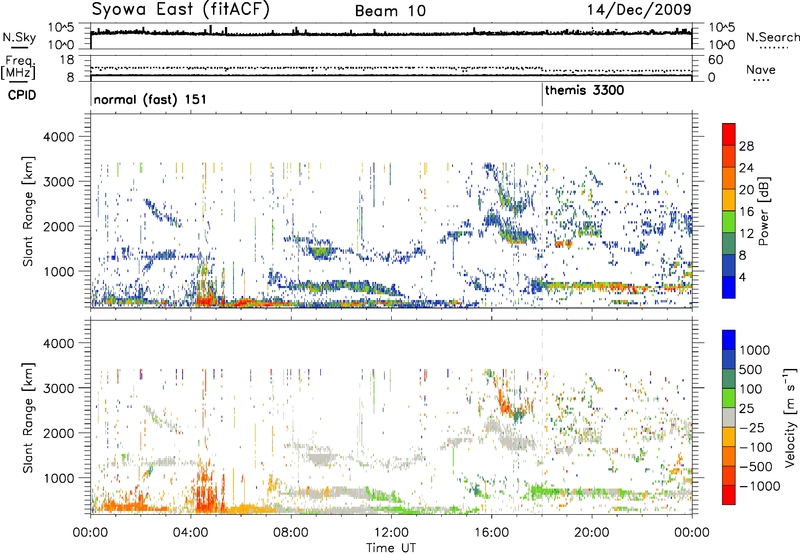Click the dotted line sample under 'Nave'

click(x=762, y=81)
